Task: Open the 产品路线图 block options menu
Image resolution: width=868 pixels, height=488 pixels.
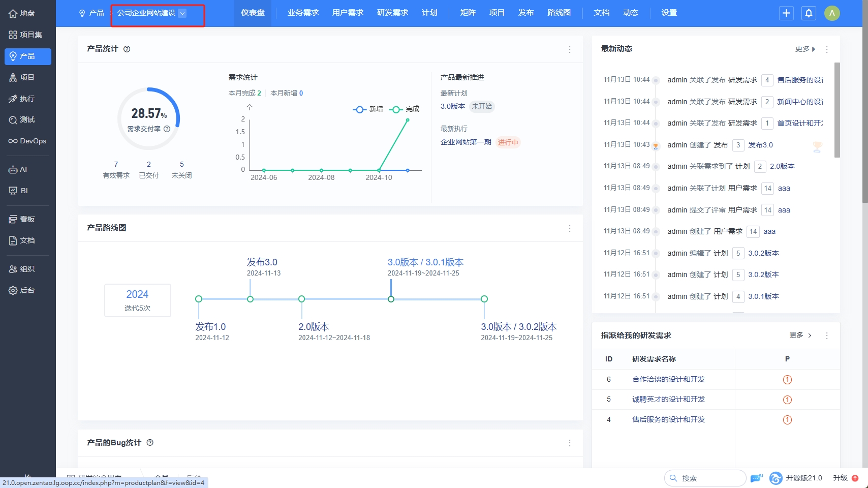Action: [x=569, y=228]
